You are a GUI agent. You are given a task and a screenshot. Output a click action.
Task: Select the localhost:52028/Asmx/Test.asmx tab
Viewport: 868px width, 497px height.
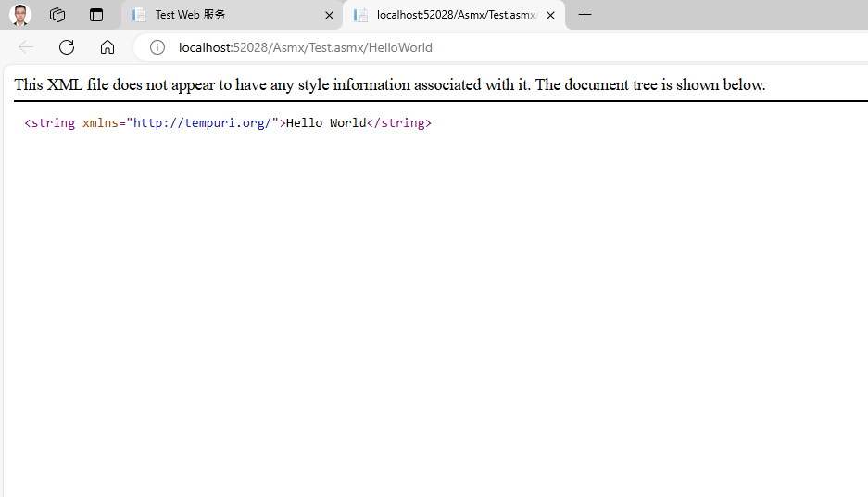tap(454, 15)
